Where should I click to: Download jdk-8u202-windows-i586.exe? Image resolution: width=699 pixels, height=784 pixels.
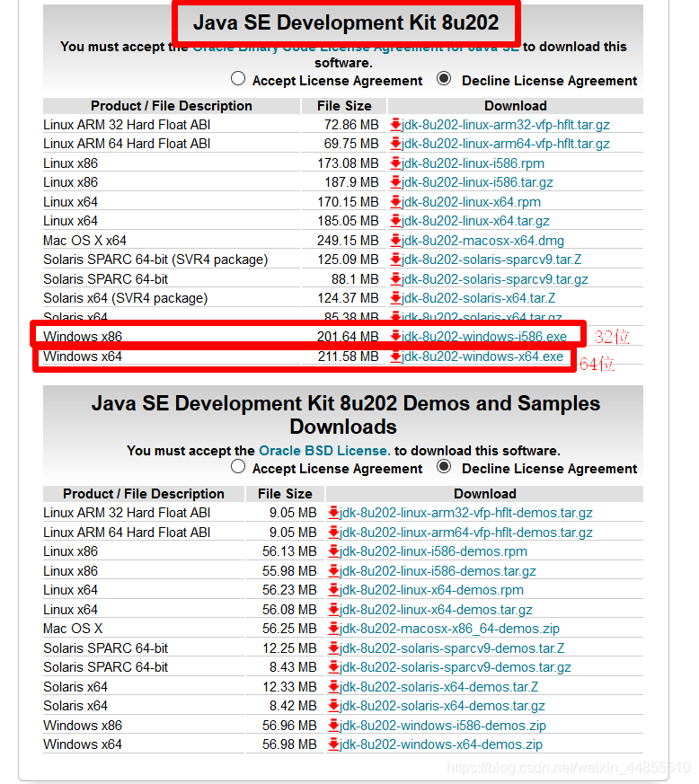(484, 337)
